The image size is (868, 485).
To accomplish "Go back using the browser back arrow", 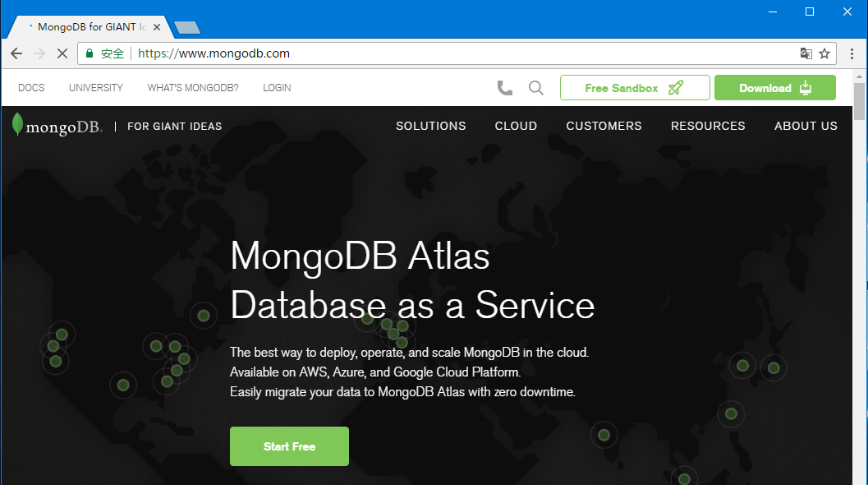I will [x=16, y=53].
